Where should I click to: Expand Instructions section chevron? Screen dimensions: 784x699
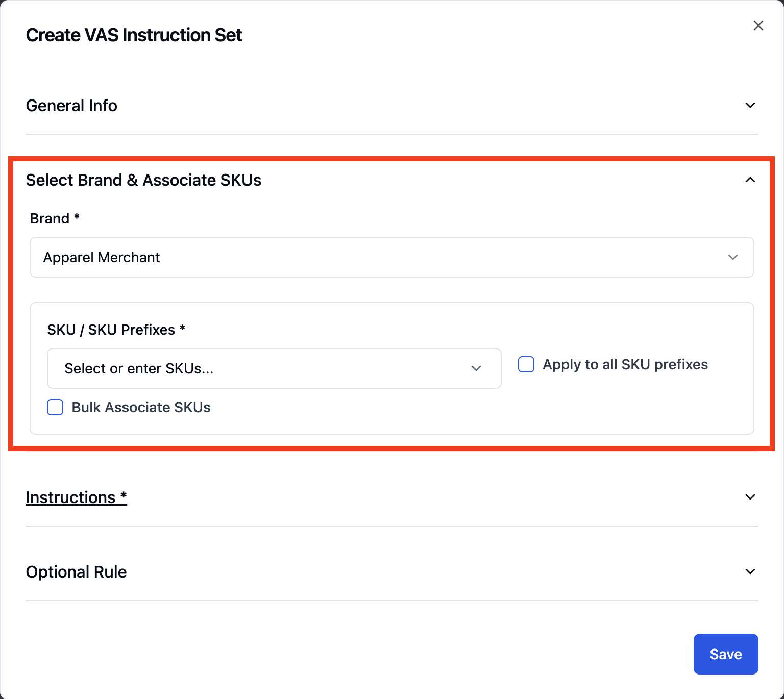750,497
